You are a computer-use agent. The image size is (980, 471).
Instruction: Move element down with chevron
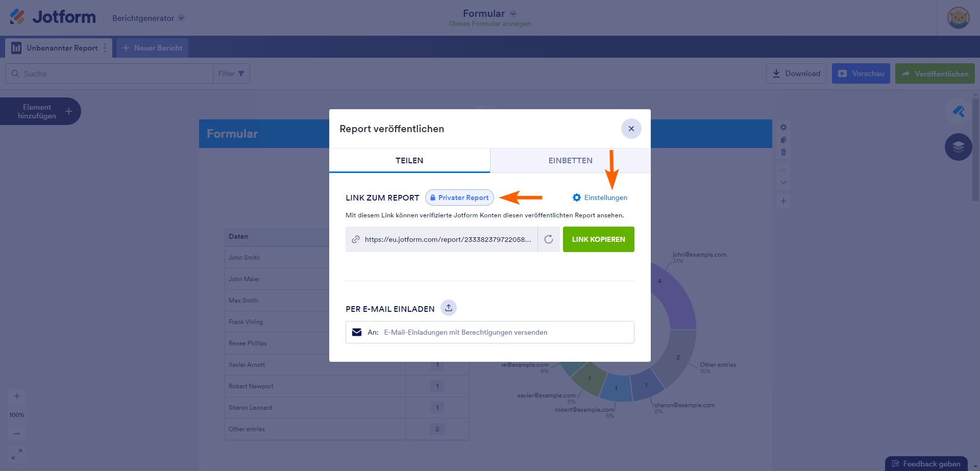tap(783, 183)
